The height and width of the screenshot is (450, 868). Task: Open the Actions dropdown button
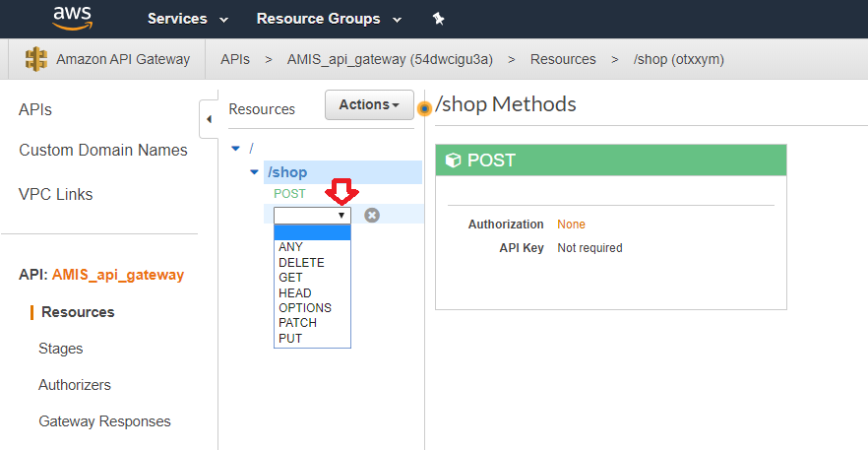coord(369,105)
